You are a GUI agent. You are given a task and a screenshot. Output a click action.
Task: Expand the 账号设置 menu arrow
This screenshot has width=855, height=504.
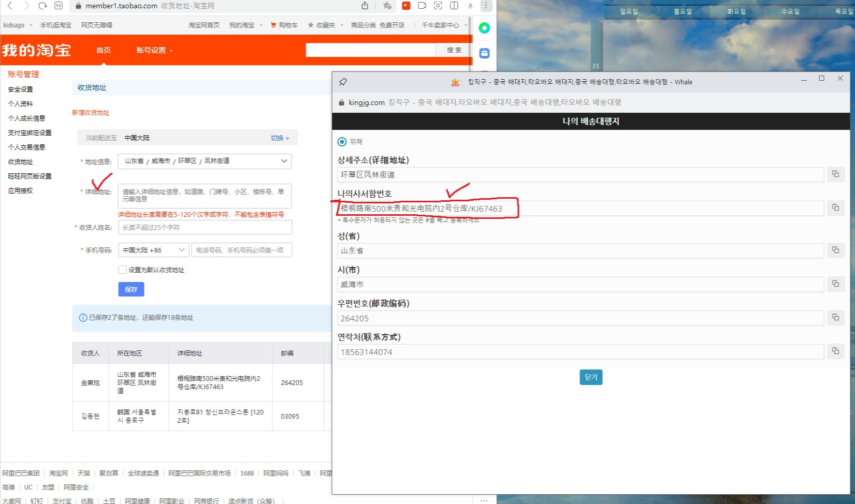pyautogui.click(x=171, y=51)
